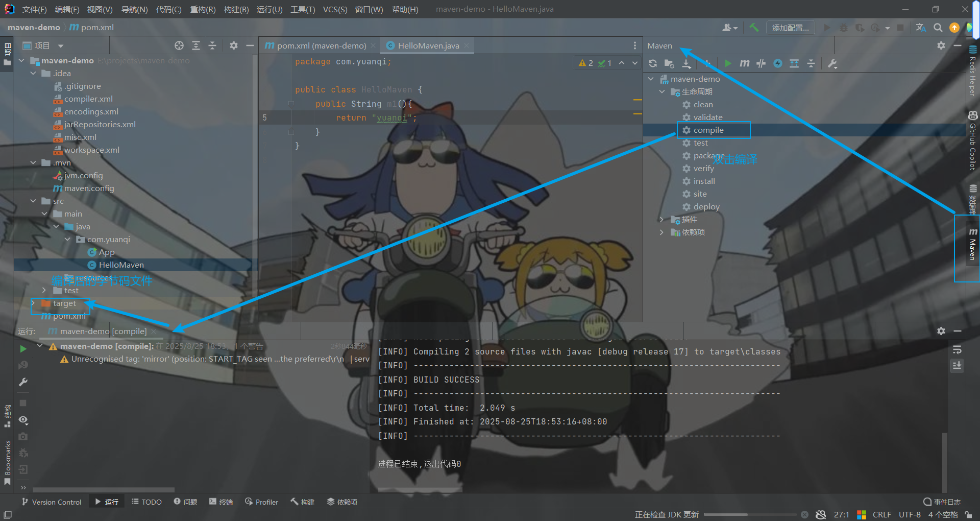Image resolution: width=980 pixels, height=521 pixels.
Task: Collapse all nodes in Maven panel
Action: point(811,63)
